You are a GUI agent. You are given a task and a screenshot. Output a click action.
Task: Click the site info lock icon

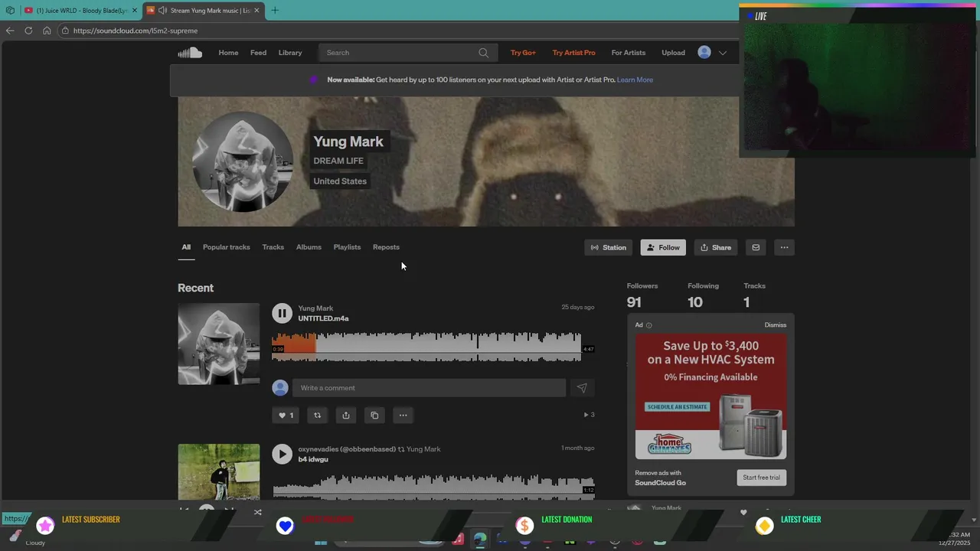66,31
